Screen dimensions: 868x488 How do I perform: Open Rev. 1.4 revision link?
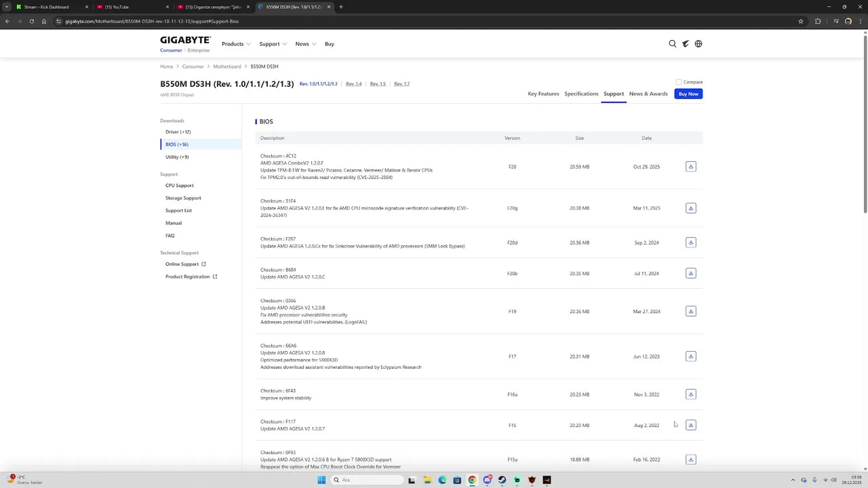click(353, 84)
